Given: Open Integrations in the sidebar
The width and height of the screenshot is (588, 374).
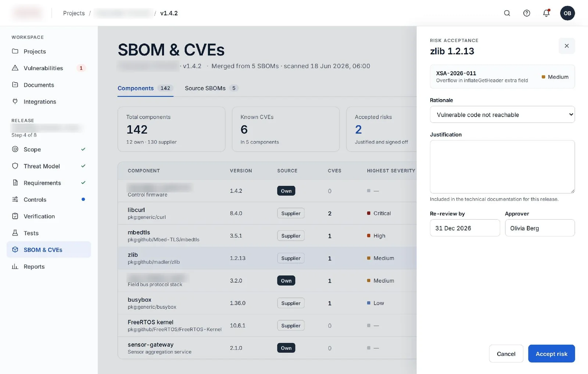Looking at the screenshot, I should tap(49, 102).
